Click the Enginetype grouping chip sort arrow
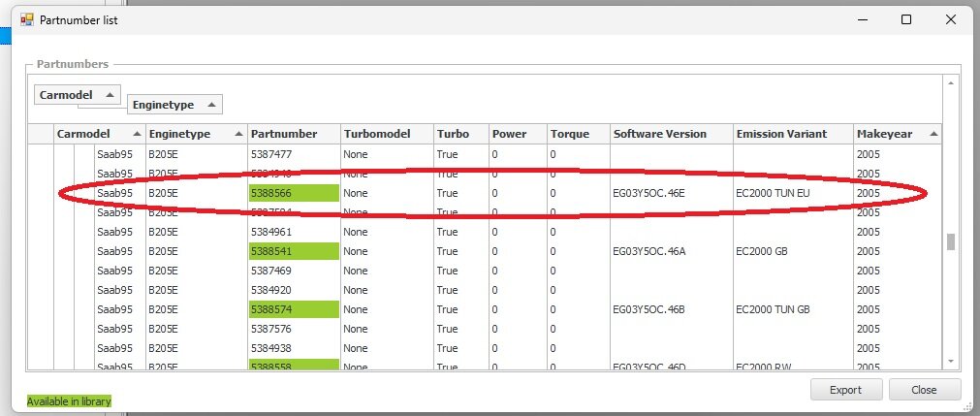Screen dimensions: 980x416 [x=212, y=104]
